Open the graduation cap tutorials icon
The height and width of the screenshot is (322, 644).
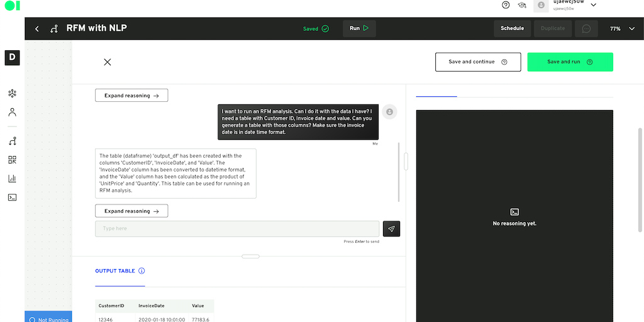(x=522, y=5)
